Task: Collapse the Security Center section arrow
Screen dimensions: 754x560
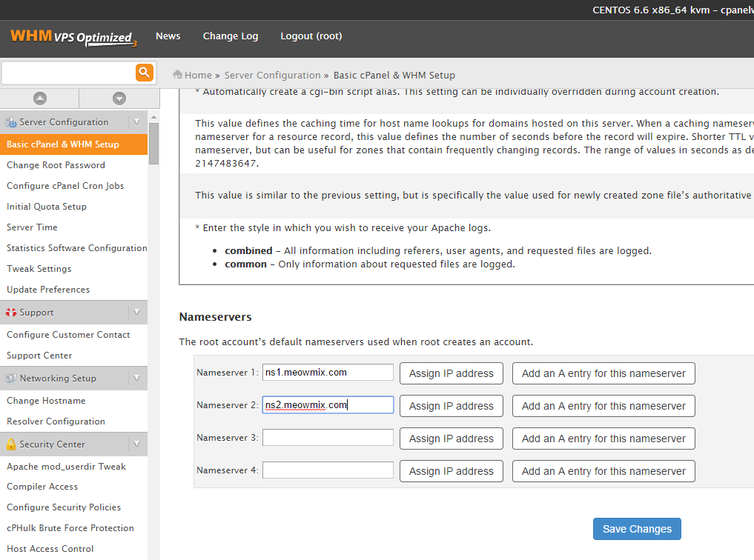Action: coord(137,444)
